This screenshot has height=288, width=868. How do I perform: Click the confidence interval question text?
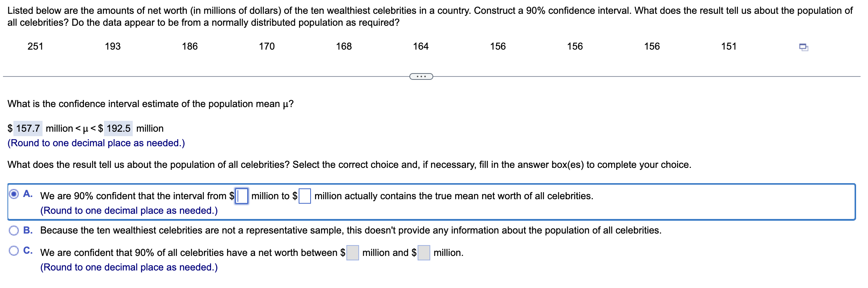click(150, 104)
